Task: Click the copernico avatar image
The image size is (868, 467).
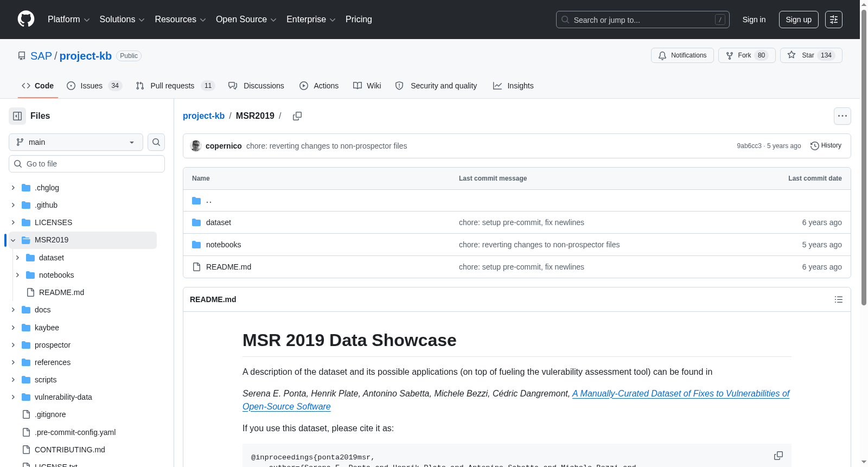Action: point(196,146)
